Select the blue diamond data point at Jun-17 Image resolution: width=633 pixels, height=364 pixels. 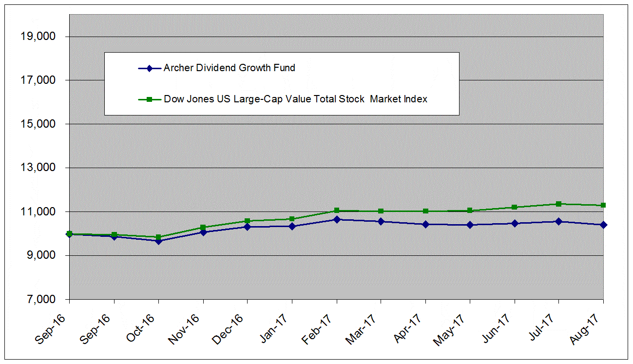[x=515, y=223]
